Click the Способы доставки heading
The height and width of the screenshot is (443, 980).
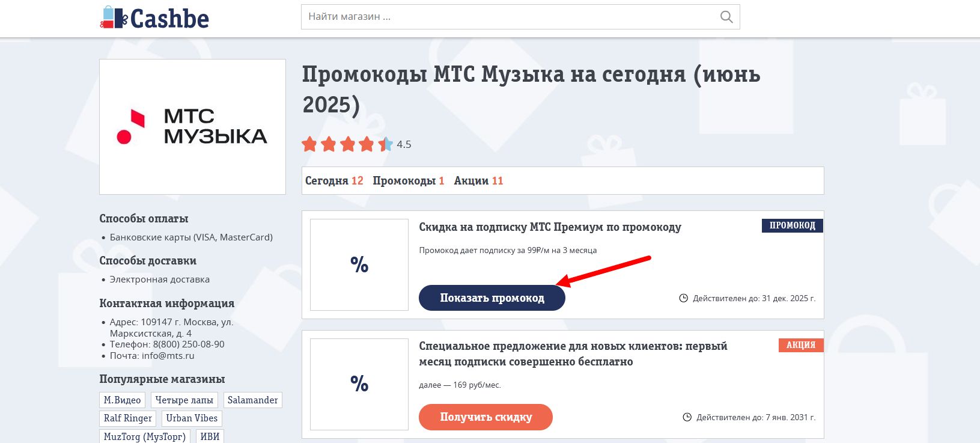(148, 261)
